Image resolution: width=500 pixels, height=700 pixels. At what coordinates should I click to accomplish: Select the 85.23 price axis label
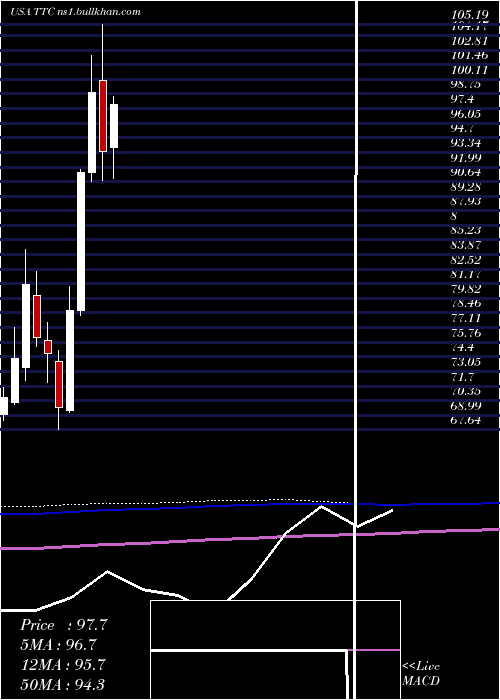point(466,230)
